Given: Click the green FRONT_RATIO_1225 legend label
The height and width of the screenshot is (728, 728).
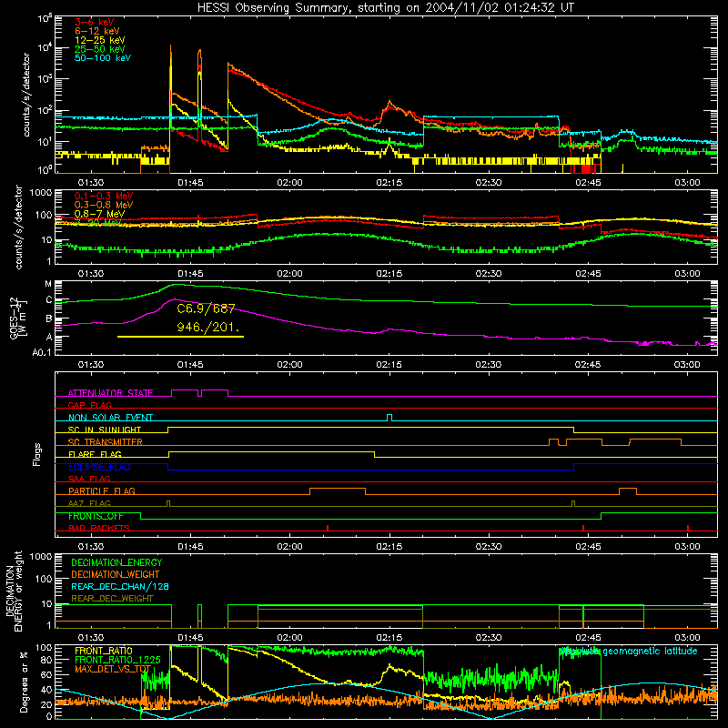Looking at the screenshot, I should pos(117,660).
